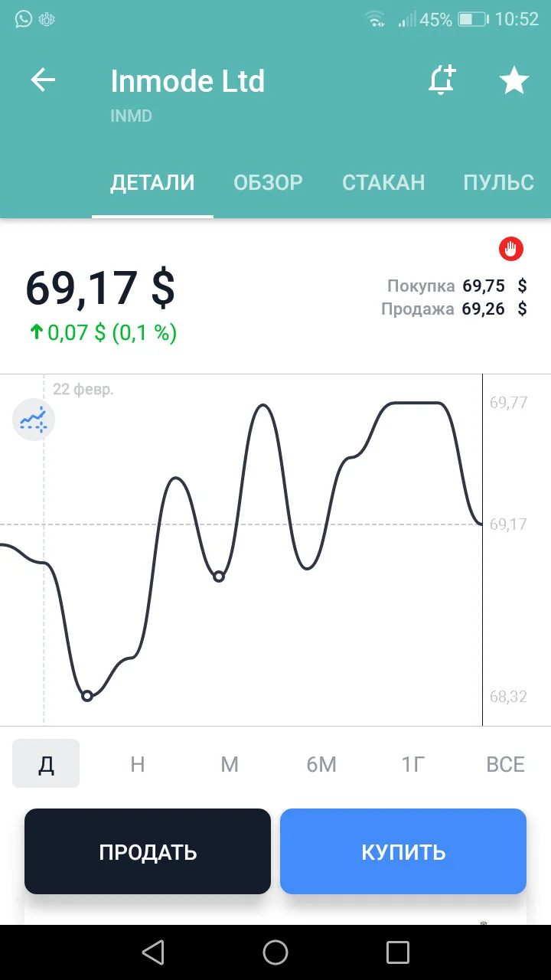Add price alert with bell icon
Viewport: 551px width, 980px height.
coord(442,80)
